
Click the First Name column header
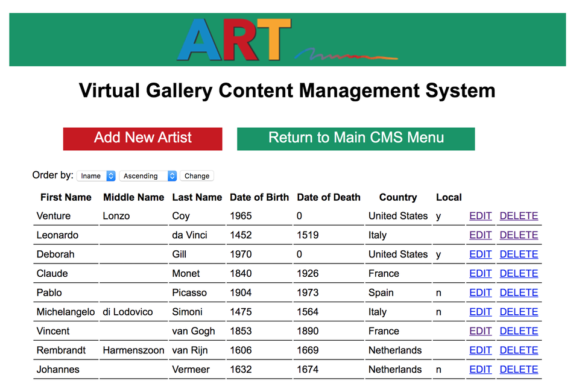[x=66, y=197]
